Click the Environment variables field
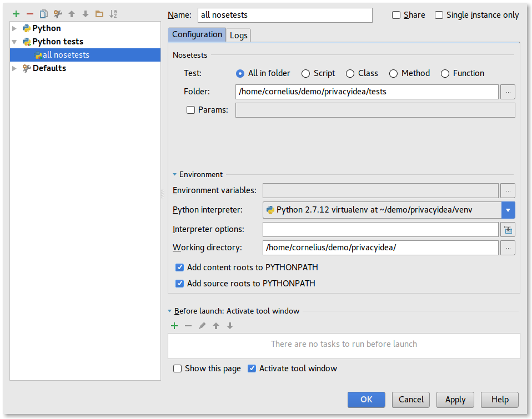This screenshot has height=419, width=532. pos(380,190)
